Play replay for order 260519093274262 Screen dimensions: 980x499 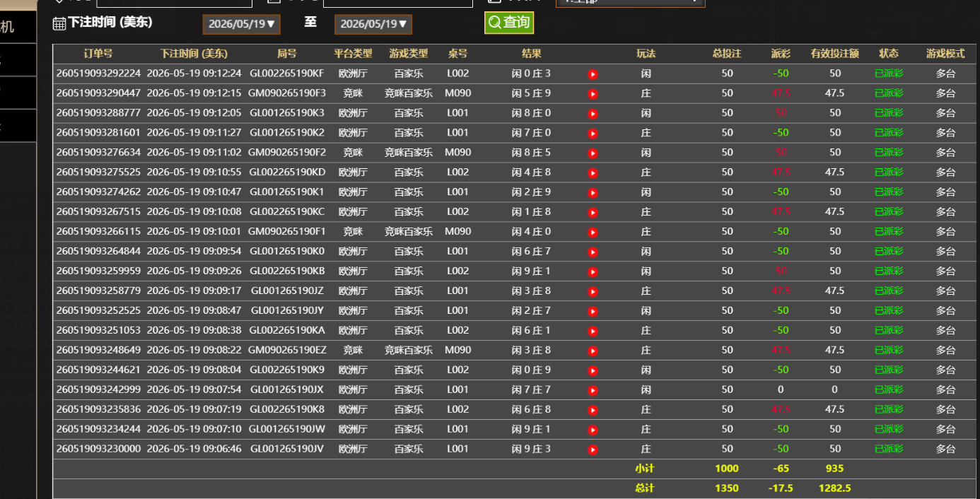(593, 193)
